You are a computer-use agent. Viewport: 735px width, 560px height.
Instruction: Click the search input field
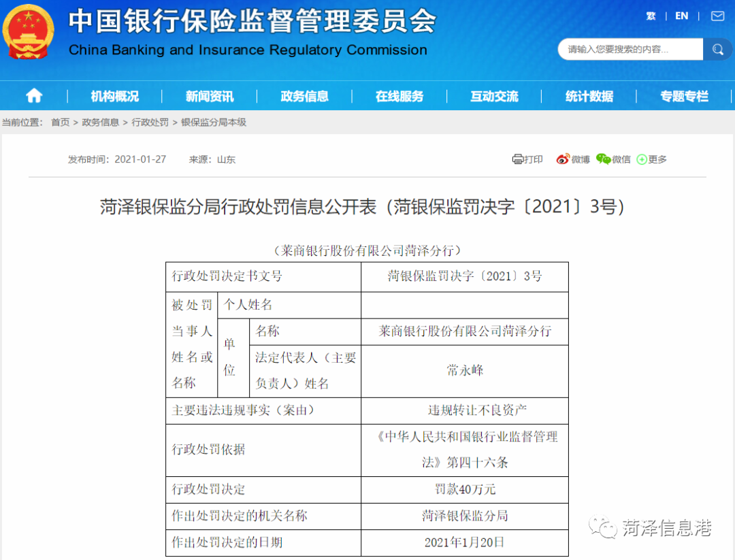pyautogui.click(x=630, y=49)
